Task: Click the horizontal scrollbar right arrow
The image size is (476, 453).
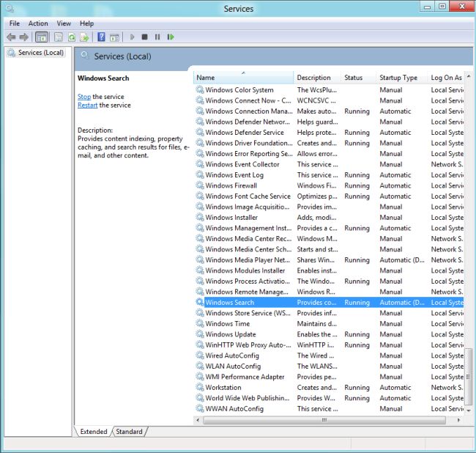Action: (458, 420)
